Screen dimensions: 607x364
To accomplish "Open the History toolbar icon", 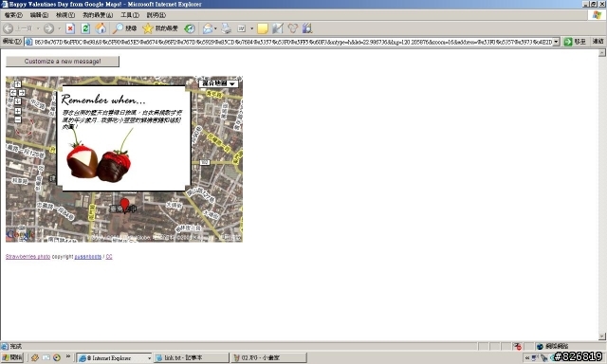I will tap(190, 28).
